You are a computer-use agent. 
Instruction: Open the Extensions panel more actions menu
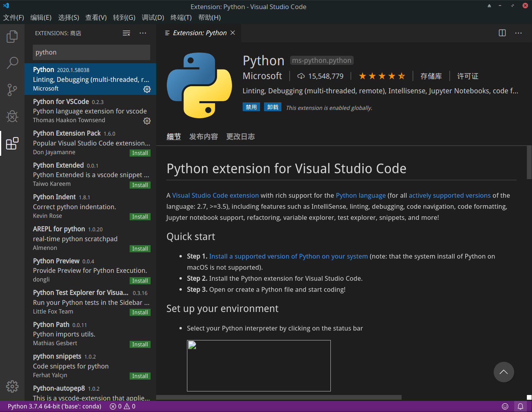coord(143,33)
